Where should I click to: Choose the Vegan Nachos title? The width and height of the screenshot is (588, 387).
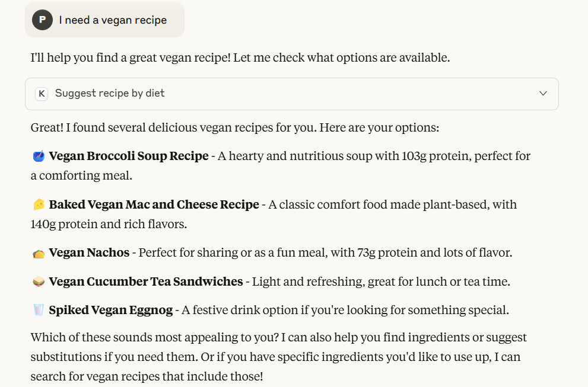click(89, 253)
